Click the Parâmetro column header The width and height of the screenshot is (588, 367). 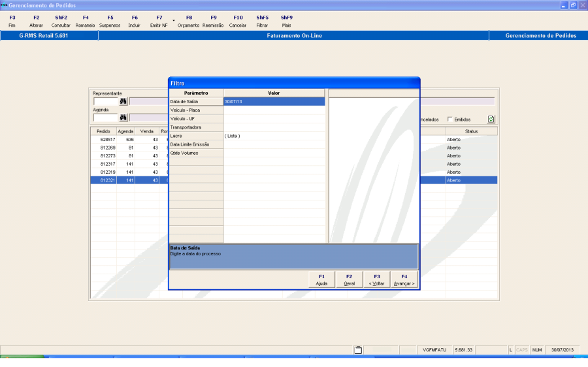(x=196, y=93)
